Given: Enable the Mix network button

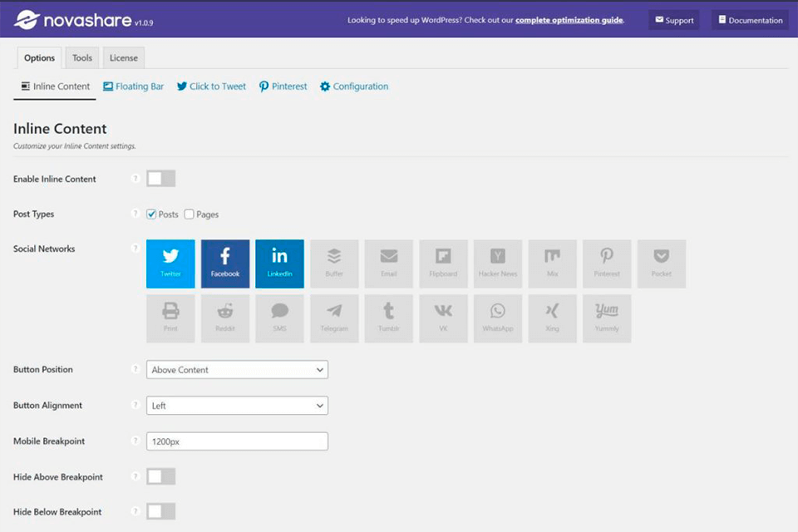Looking at the screenshot, I should (553, 264).
